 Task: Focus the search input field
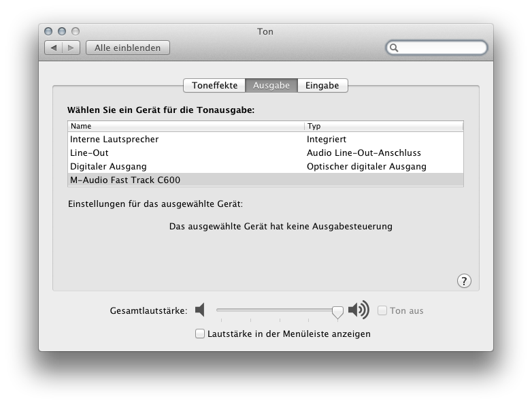click(x=437, y=48)
